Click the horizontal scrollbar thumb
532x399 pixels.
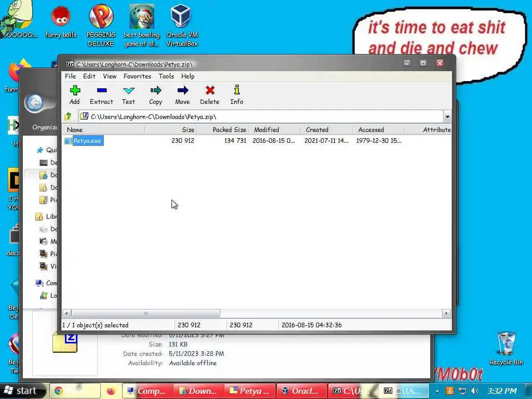click(146, 313)
